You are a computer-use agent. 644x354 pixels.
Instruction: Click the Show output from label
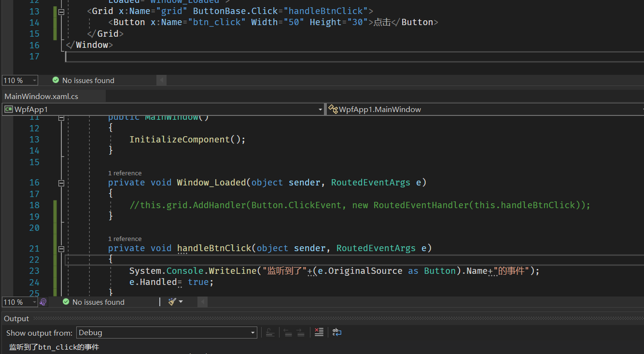(x=40, y=333)
